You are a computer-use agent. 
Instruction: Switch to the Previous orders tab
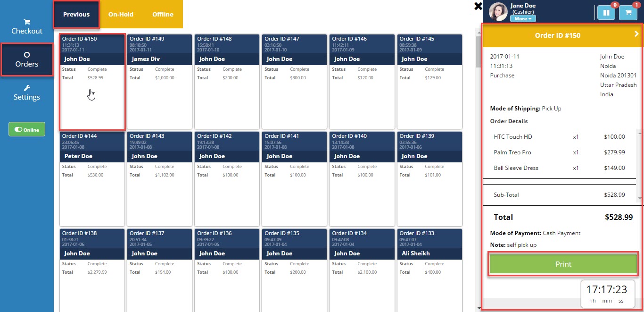pyautogui.click(x=76, y=14)
